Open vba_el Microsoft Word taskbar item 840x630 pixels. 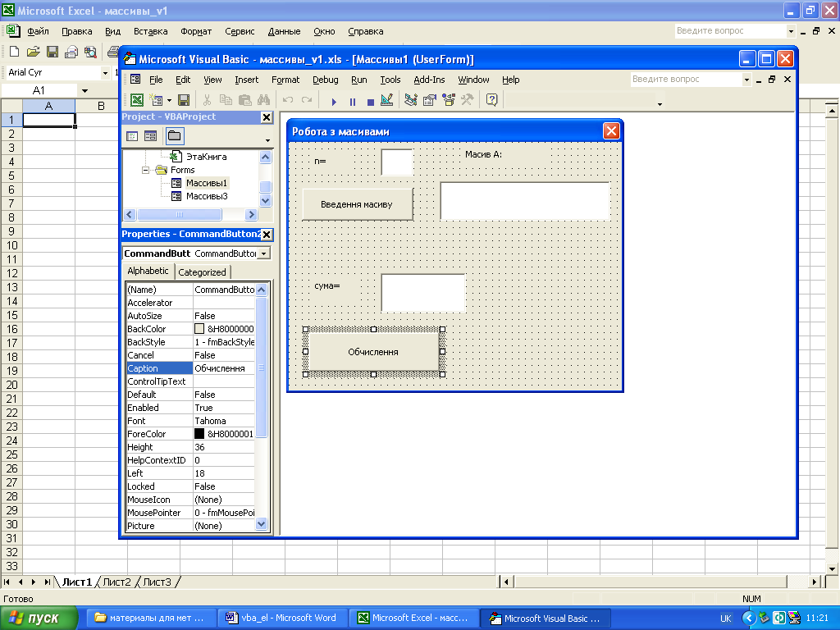tap(283, 619)
